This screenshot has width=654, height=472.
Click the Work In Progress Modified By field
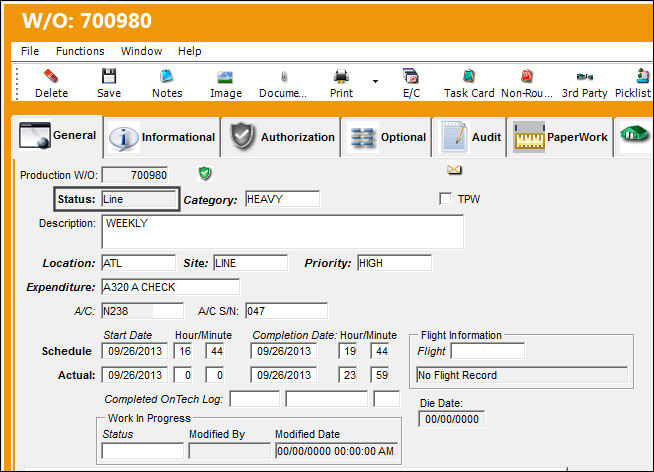coord(229,451)
